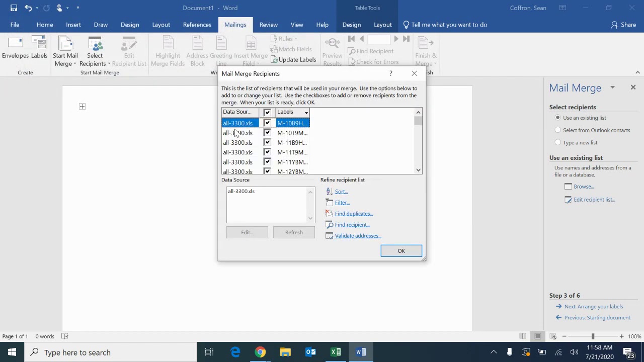644x362 pixels.
Task: Open the Labels column dropdown arrow
Action: [306, 112]
